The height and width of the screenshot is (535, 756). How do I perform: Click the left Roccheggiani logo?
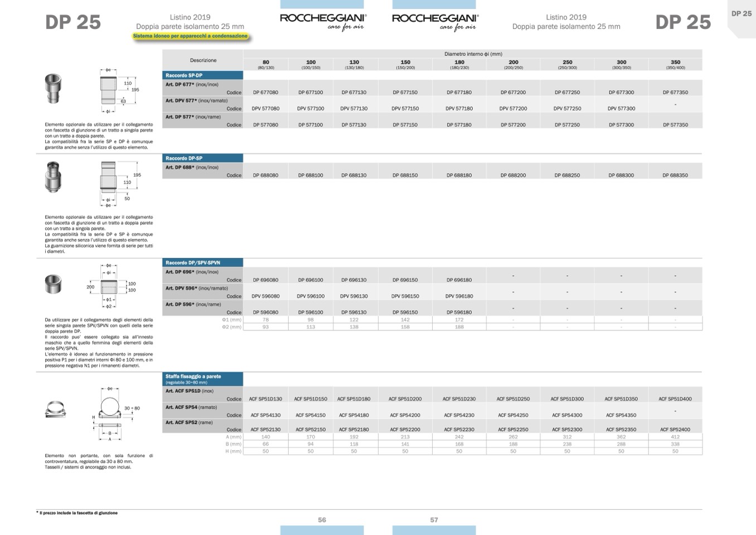coord(323,21)
